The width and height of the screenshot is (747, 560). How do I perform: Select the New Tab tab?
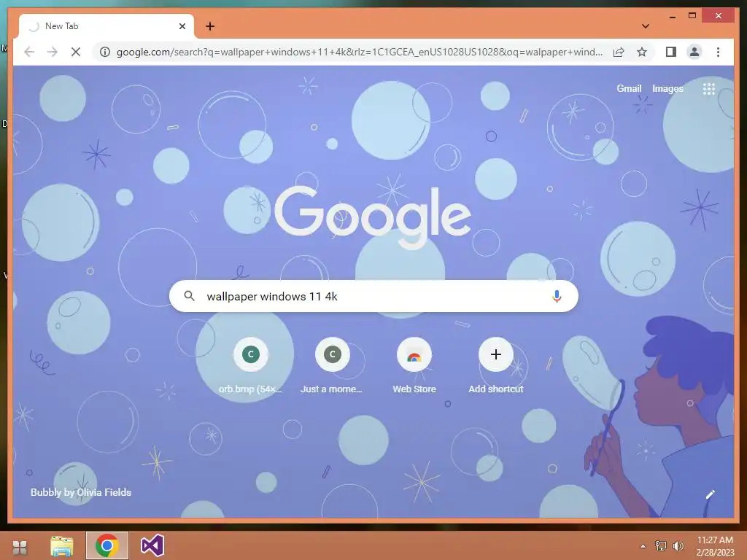(107, 26)
